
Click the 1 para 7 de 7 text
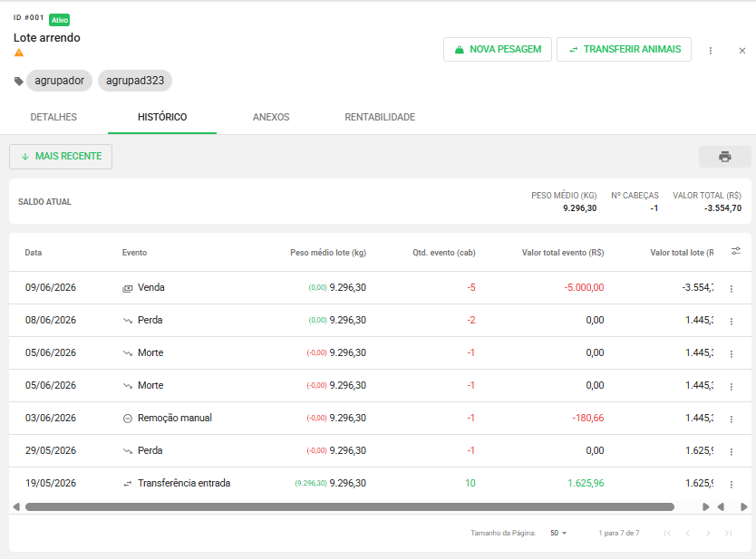point(618,533)
